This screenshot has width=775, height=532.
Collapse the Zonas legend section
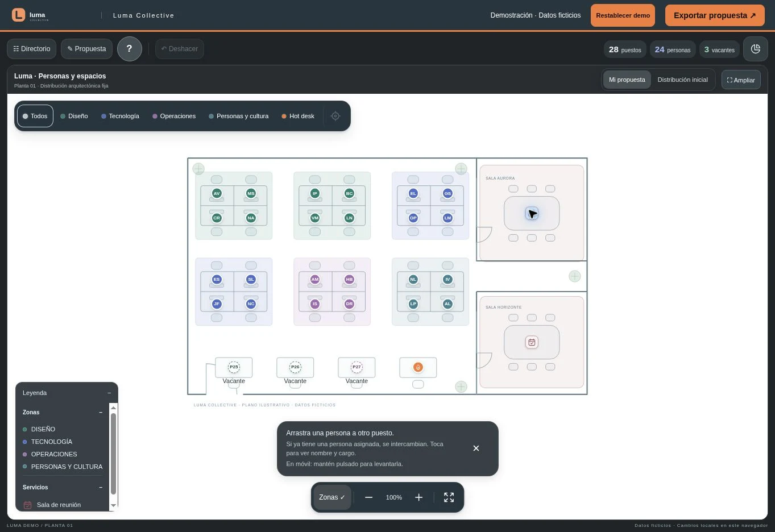pos(101,412)
